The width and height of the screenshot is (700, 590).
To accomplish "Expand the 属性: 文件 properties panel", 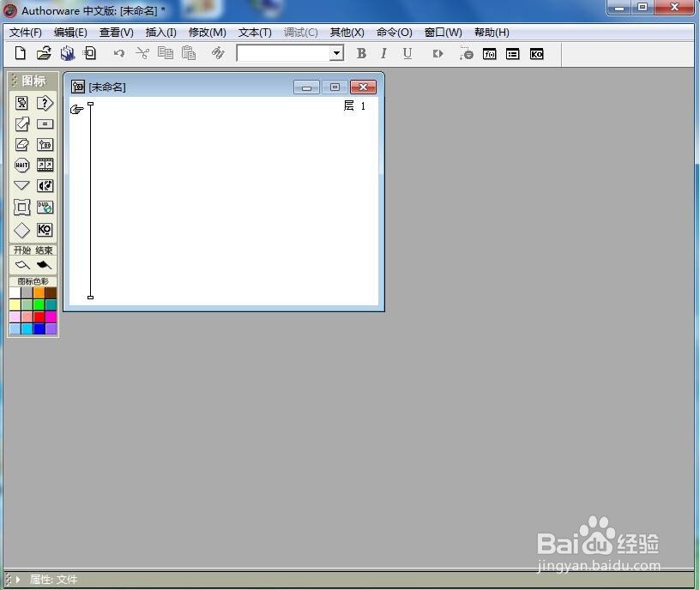I will [18, 580].
